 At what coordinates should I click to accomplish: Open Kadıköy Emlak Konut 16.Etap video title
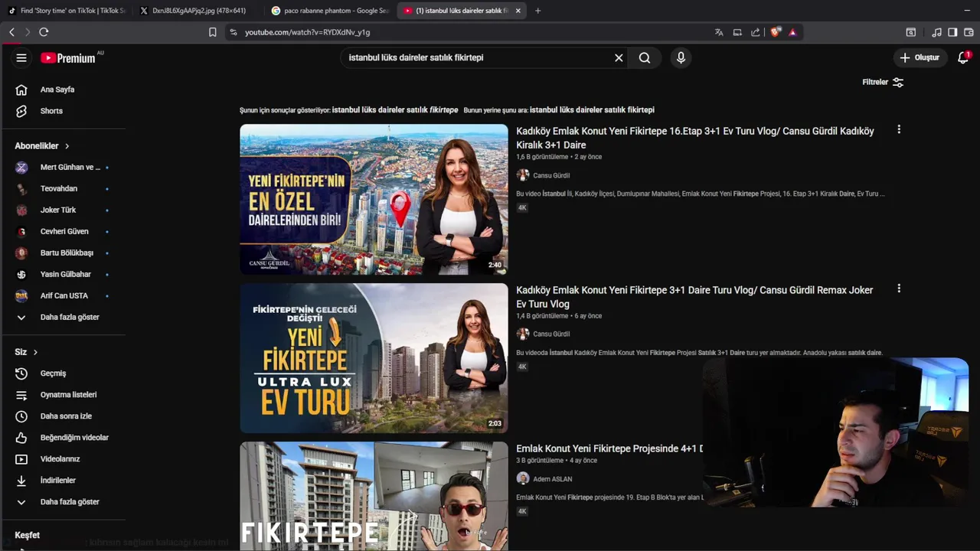(695, 138)
